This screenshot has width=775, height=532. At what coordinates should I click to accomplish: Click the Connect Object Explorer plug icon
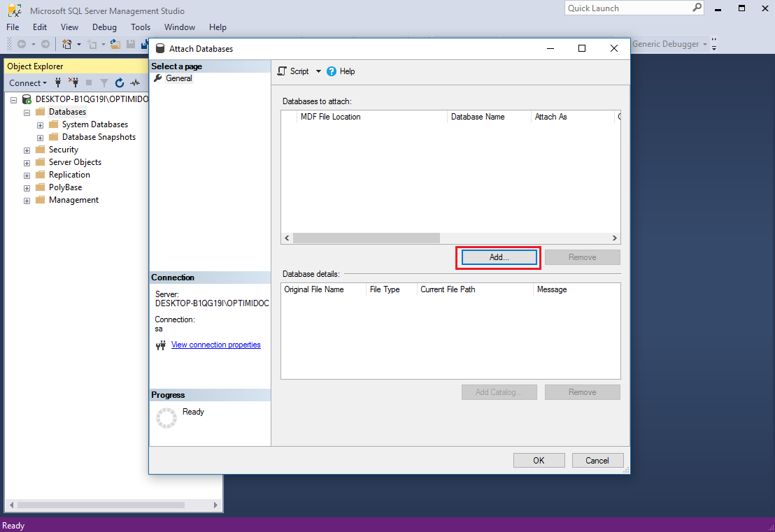point(58,82)
